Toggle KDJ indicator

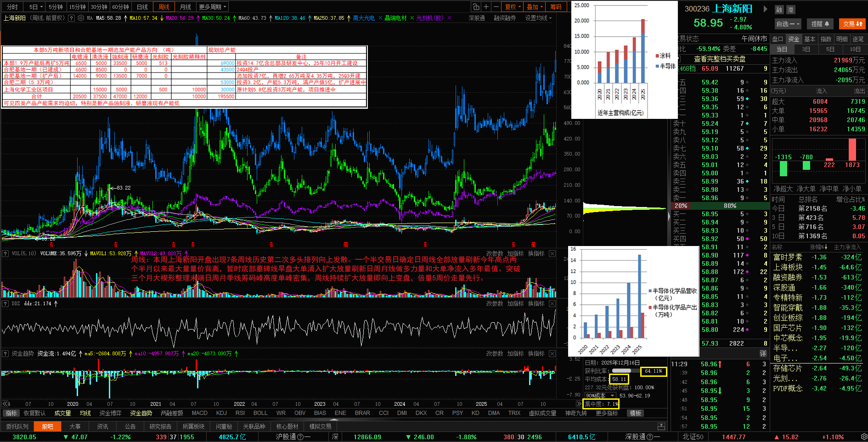221,413
